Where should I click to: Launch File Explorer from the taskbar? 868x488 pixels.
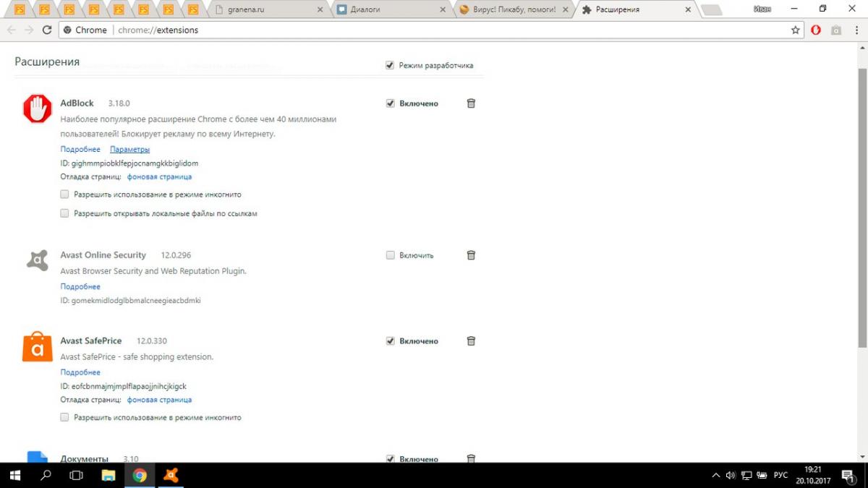(108, 475)
